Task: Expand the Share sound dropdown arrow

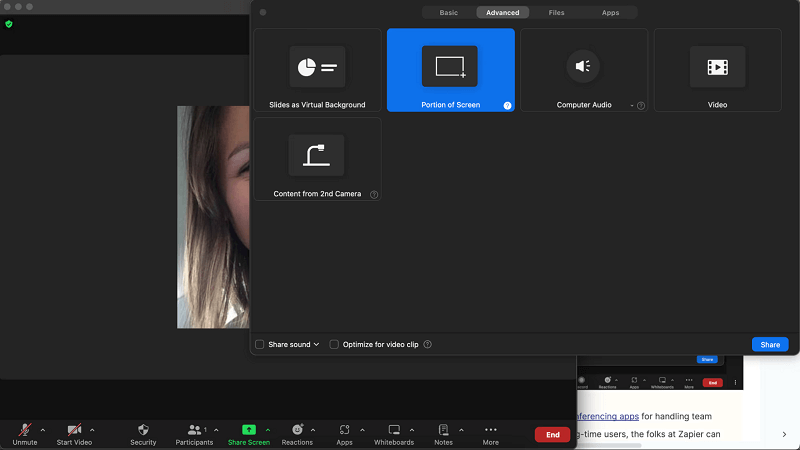Action: [317, 344]
